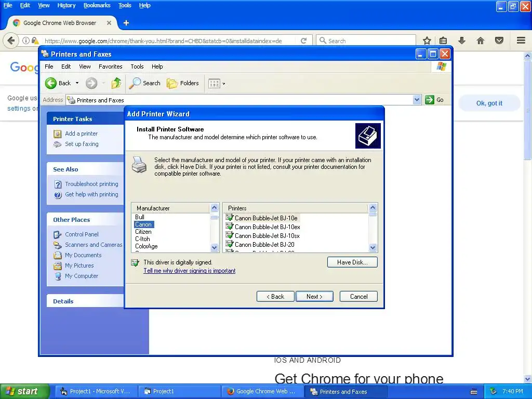The height and width of the screenshot is (399, 532).
Task: Open Help menu in Printers and Faxes
Action: pos(157,66)
